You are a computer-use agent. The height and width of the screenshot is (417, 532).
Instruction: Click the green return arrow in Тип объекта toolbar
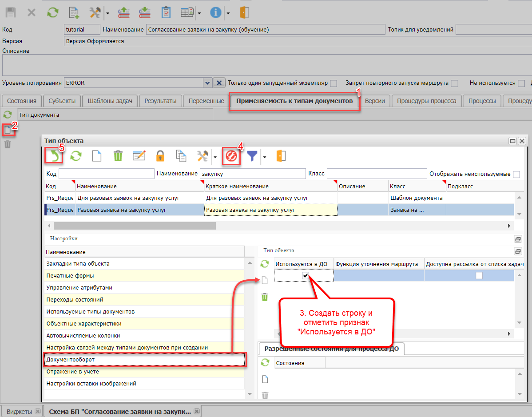[54, 156]
